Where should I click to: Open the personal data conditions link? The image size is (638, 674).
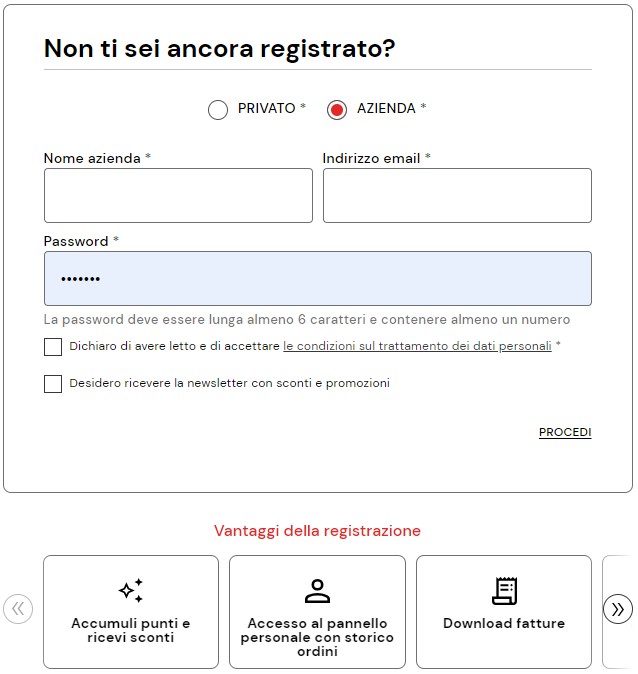(417, 346)
